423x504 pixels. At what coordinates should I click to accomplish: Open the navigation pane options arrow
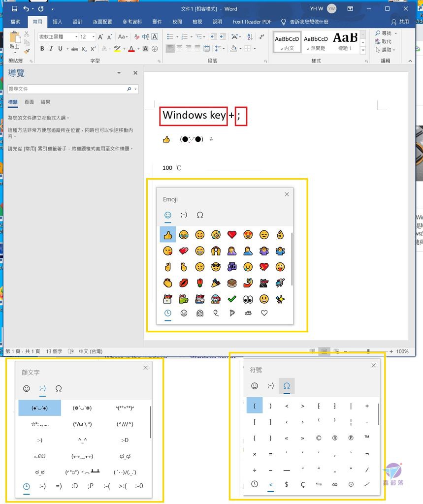click(x=119, y=73)
